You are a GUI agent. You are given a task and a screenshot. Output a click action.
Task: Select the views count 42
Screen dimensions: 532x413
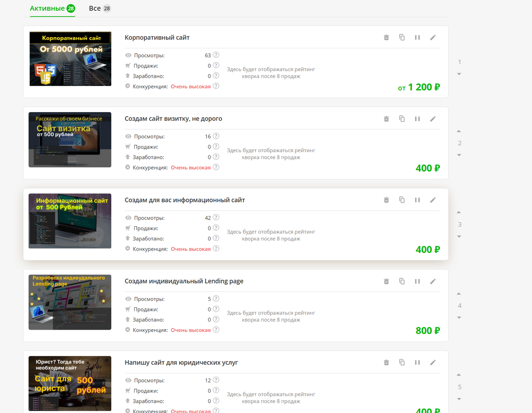208,218
